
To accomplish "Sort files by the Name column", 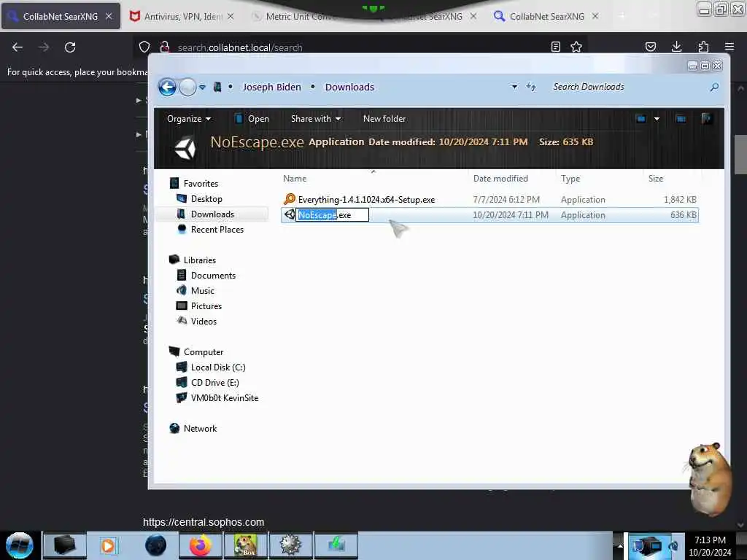I will pyautogui.click(x=295, y=179).
